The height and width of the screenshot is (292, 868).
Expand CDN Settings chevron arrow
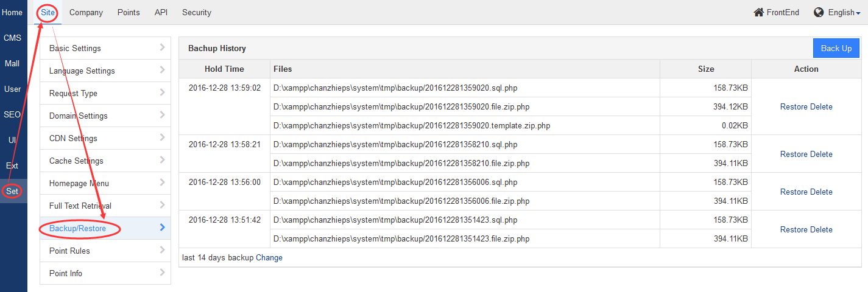(x=162, y=137)
